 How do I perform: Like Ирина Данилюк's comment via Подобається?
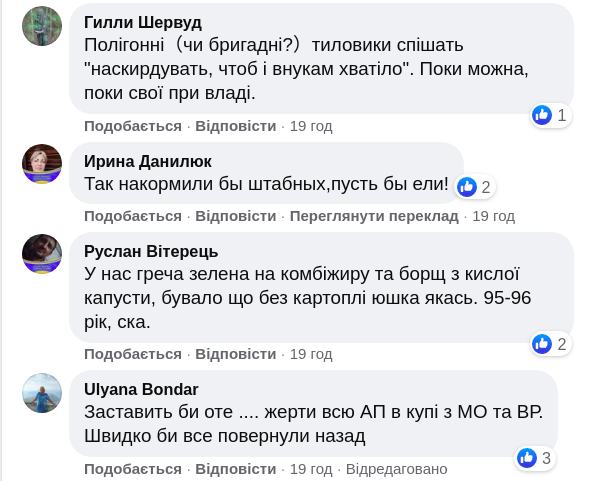[133, 216]
